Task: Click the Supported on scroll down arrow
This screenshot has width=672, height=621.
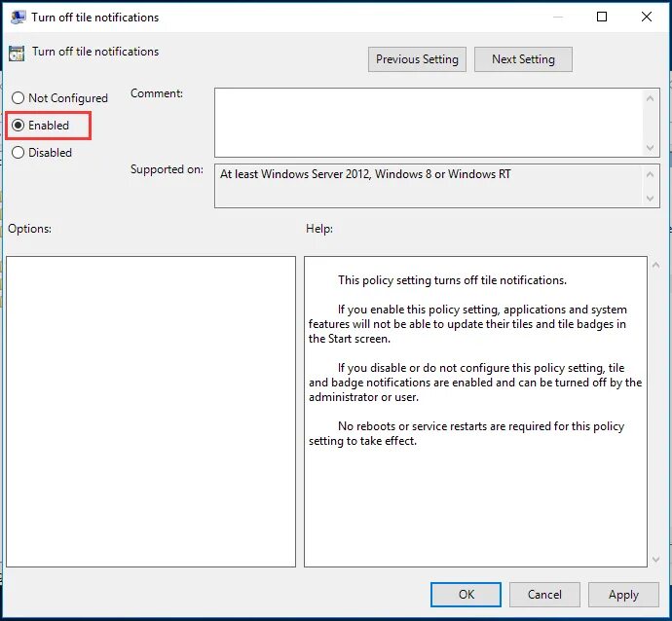Action: 651,199
